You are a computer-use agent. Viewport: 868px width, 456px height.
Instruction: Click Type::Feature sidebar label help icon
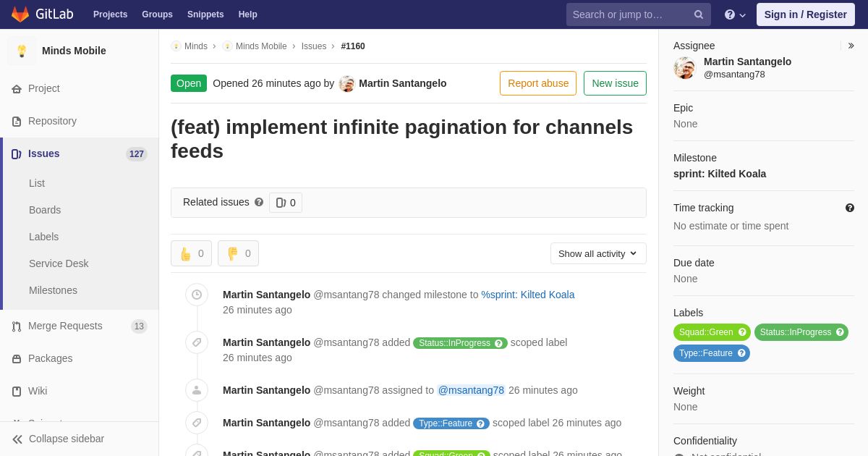point(741,353)
